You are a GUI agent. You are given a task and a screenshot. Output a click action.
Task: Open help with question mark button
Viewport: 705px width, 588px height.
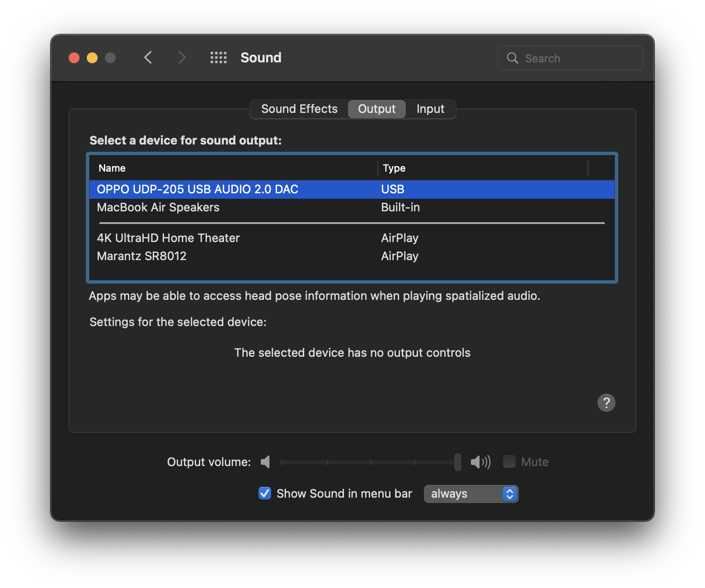(x=606, y=402)
